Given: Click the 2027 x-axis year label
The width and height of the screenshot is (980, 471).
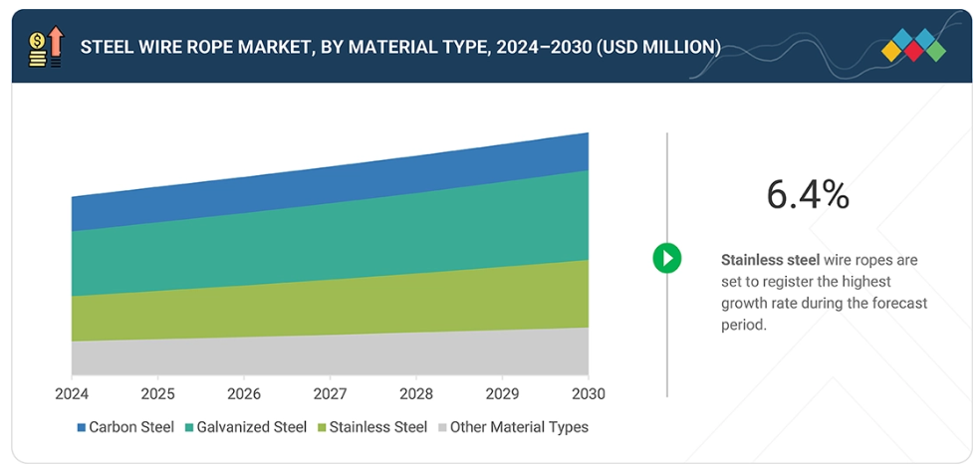Looking at the screenshot, I should pyautogui.click(x=330, y=392).
